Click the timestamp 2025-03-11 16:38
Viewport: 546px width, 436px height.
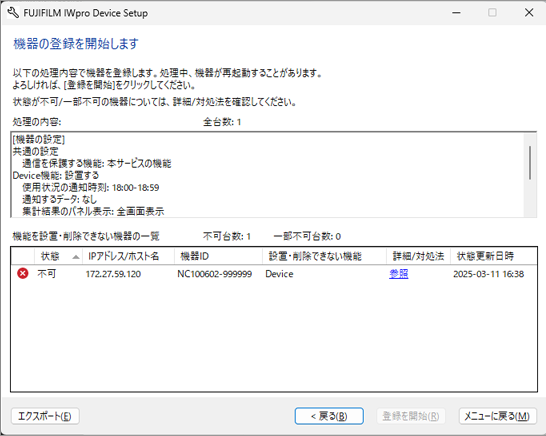(488, 274)
